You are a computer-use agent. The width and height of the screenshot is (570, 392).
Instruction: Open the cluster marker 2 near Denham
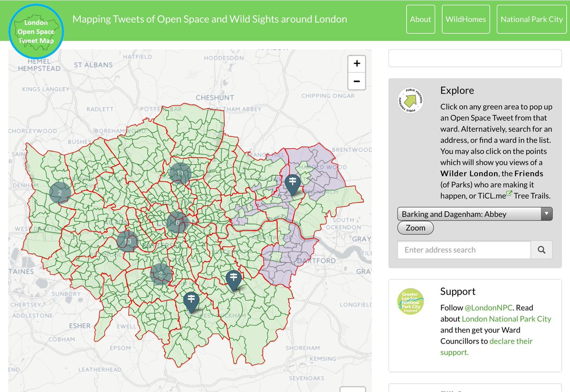(x=60, y=192)
